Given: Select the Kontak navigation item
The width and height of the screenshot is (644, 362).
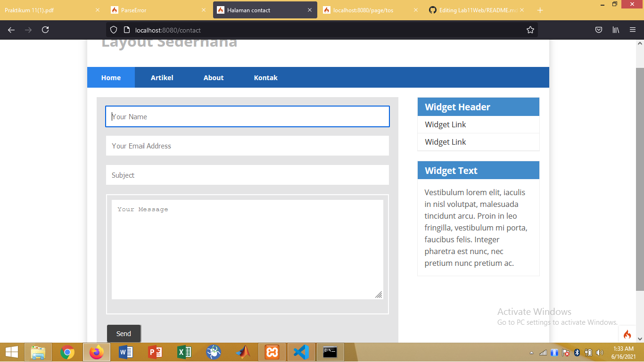Looking at the screenshot, I should click(x=265, y=77).
